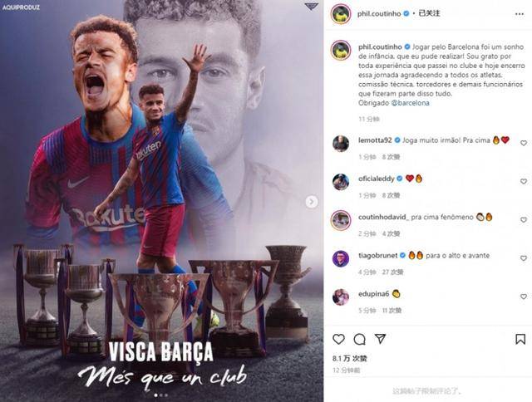Like coutinhodavid_'s comment heart
Screen dimensions: 532x402
click(x=524, y=219)
